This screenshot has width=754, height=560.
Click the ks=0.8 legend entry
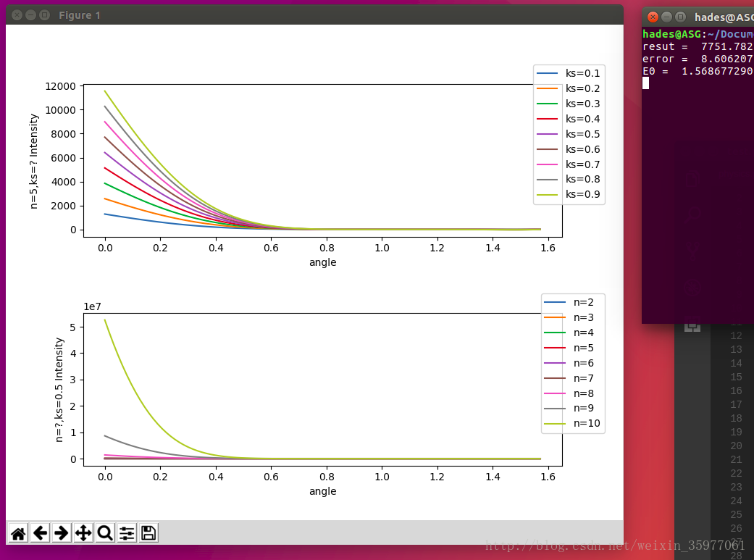(x=568, y=179)
